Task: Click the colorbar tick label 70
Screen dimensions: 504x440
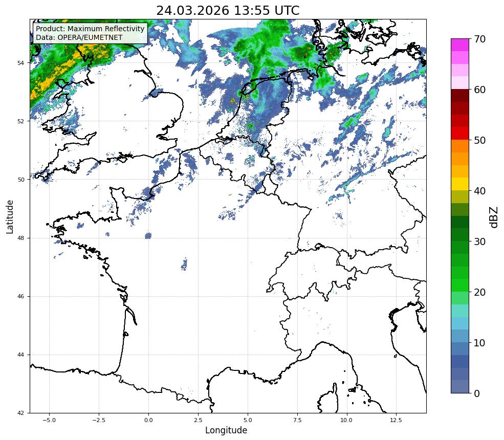Action: pos(479,39)
